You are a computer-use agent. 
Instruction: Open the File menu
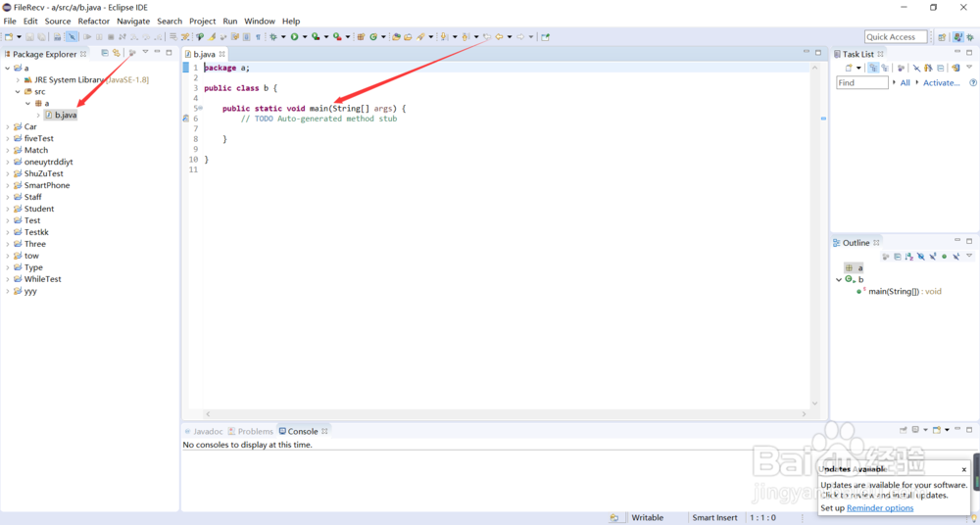[10, 21]
